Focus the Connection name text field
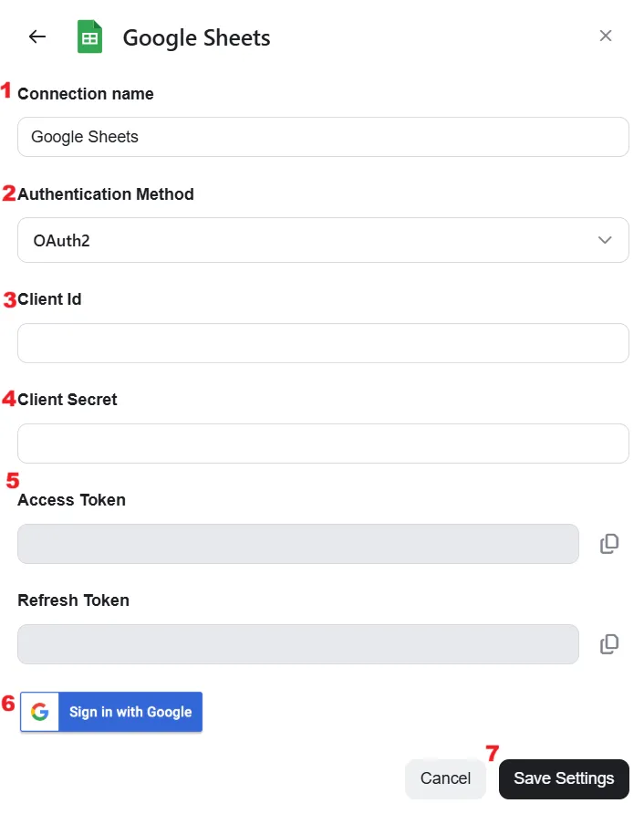 point(323,137)
